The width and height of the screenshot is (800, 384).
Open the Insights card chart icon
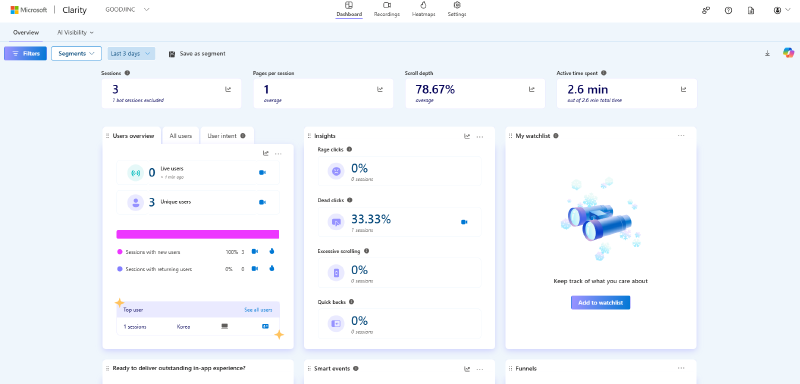point(467,136)
